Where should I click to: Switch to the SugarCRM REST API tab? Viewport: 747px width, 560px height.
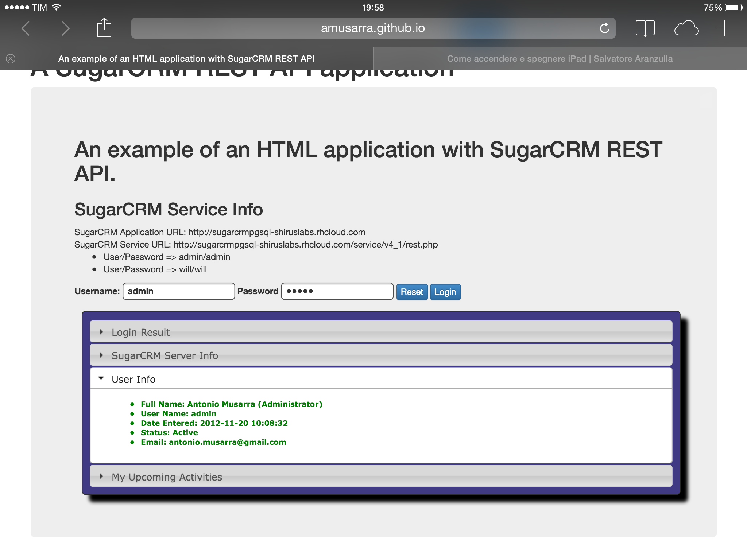186,59
